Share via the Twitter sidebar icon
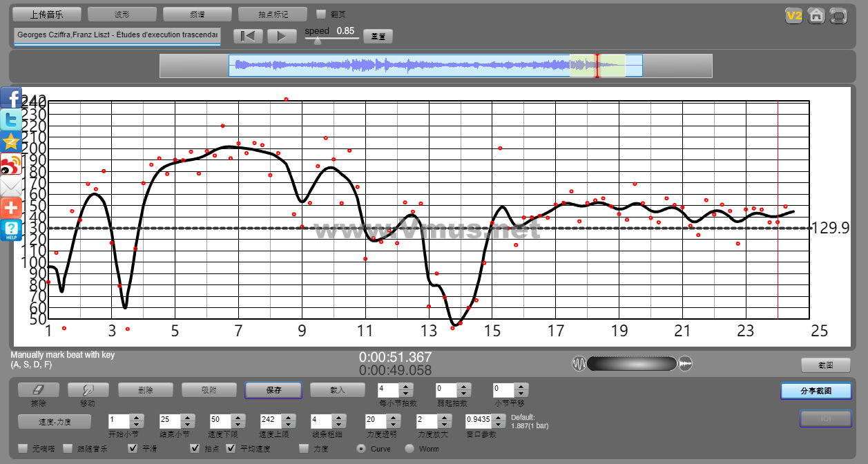 coord(11,120)
